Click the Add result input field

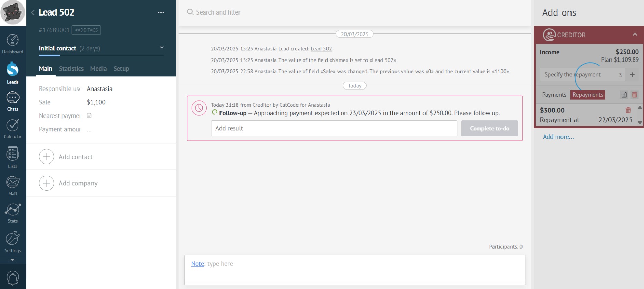[334, 128]
